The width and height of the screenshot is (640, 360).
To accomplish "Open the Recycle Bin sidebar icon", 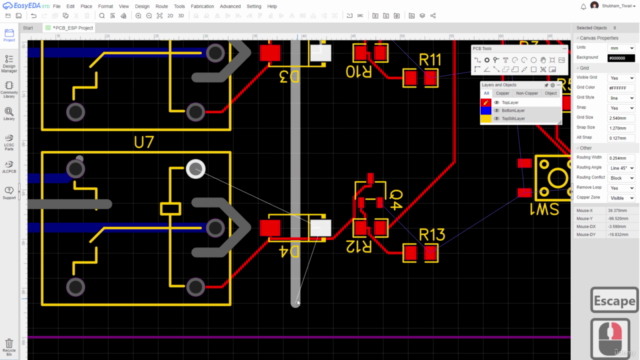I will pos(9,347).
